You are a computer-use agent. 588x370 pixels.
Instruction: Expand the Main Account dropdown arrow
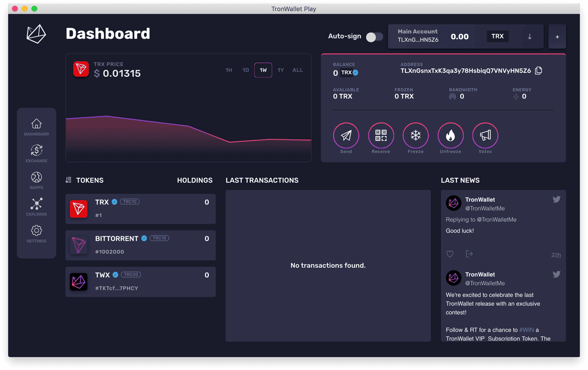coord(529,37)
